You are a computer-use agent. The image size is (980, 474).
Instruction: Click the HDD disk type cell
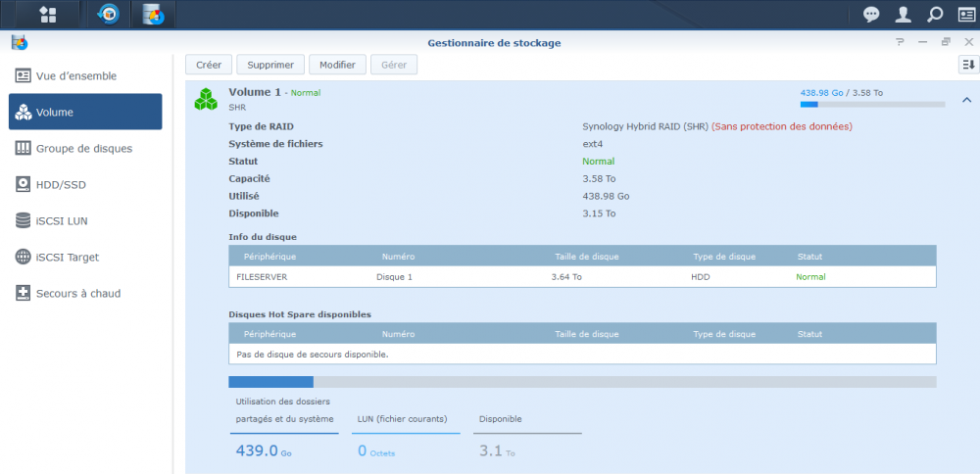[700, 276]
